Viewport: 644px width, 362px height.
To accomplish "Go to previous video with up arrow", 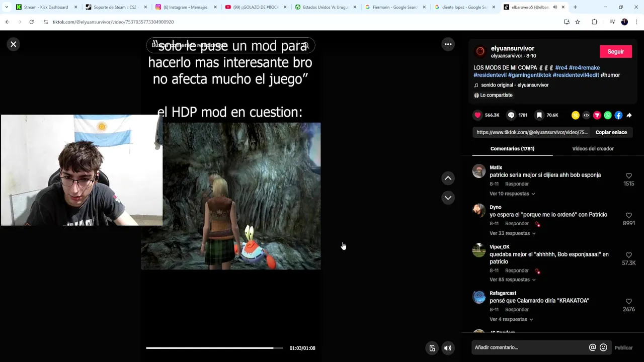I will coord(448,178).
